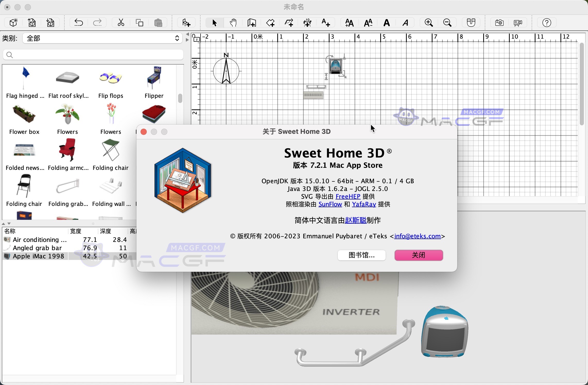Toggle bold text style
This screenshot has height=385, width=588.
pos(386,23)
